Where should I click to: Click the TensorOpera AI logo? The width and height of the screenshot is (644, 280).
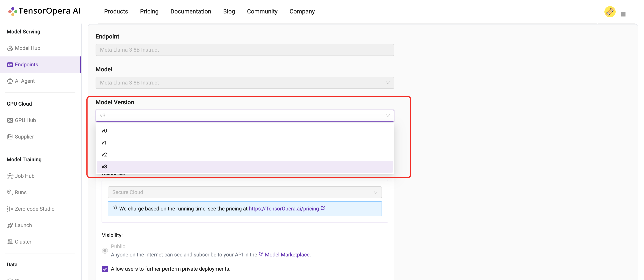click(44, 11)
